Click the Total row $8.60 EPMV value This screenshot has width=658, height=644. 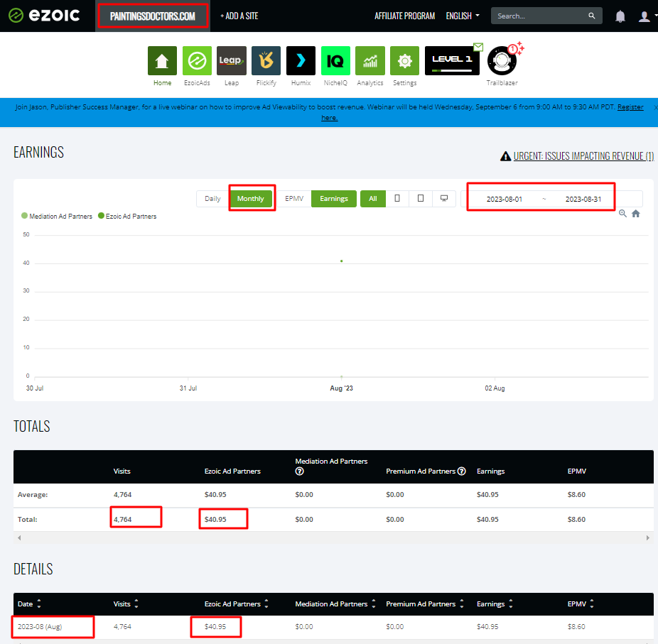pos(576,519)
